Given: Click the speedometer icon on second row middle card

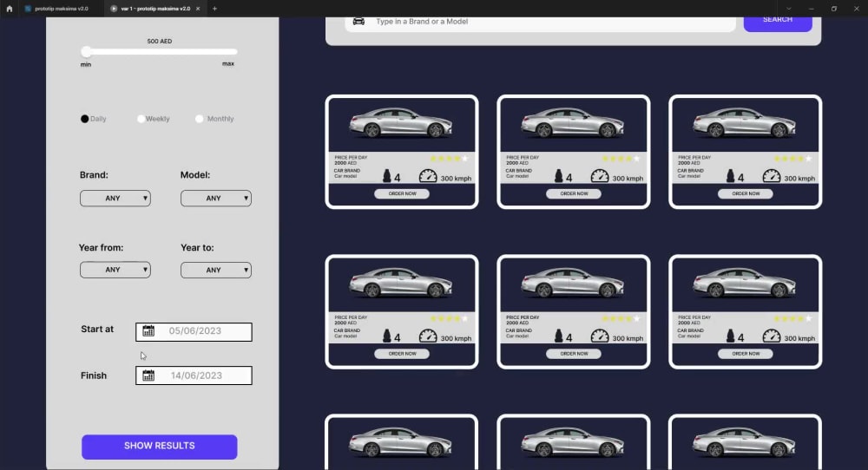Looking at the screenshot, I should tap(600, 336).
